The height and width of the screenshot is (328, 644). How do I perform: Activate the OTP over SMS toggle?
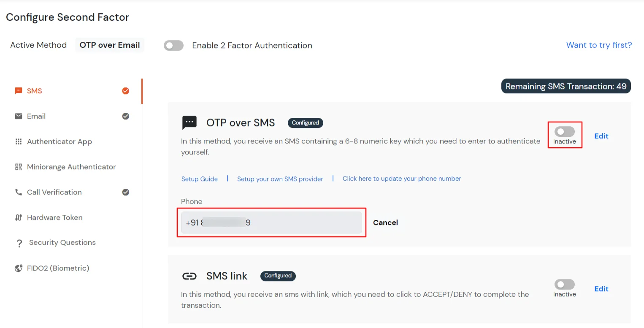click(x=565, y=131)
